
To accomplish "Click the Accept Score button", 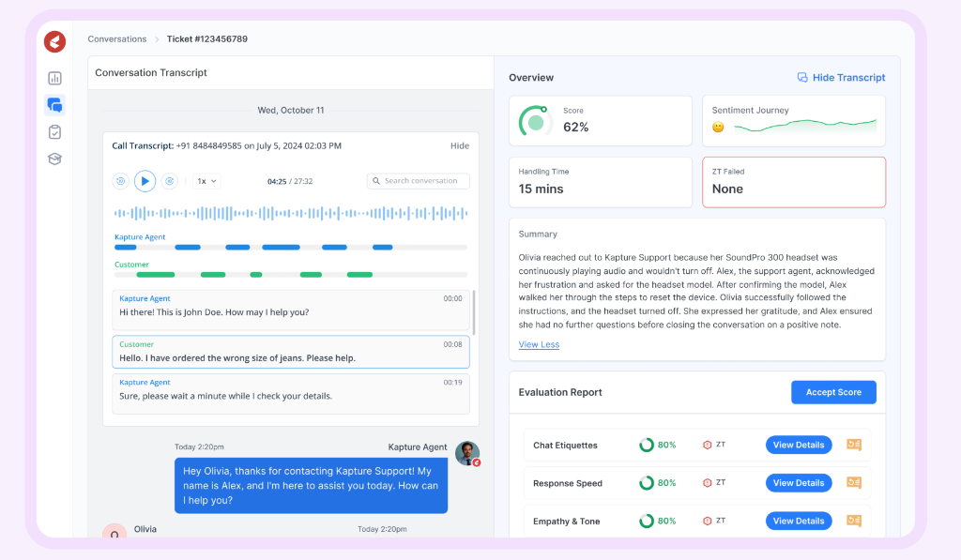I will [832, 392].
